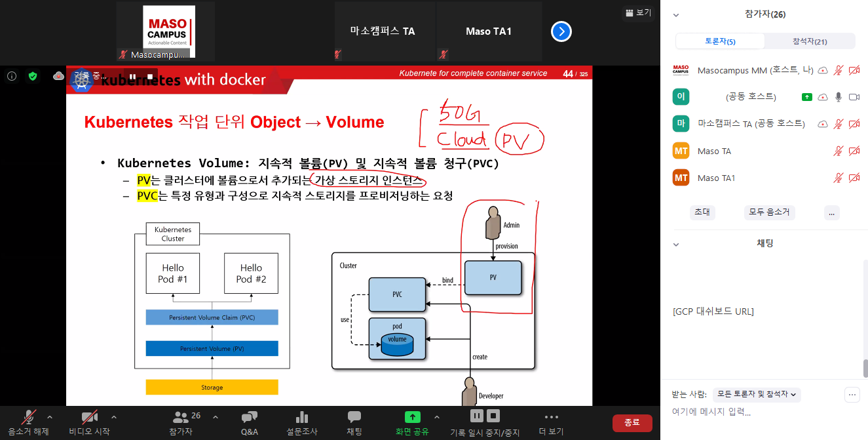The width and height of the screenshot is (868, 440).
Task: Collapse the 참가자(26) panel section
Action: click(676, 14)
